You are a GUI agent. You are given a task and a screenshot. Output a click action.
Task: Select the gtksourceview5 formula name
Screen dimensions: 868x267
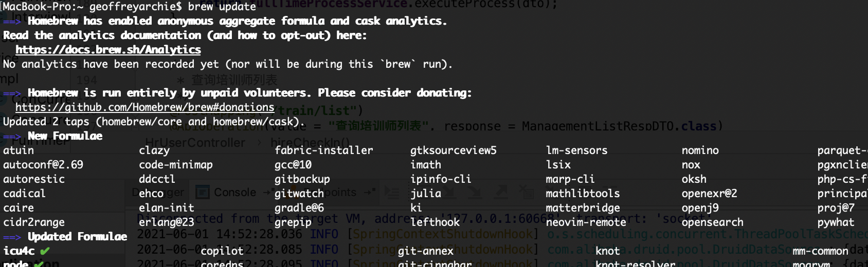tap(454, 150)
